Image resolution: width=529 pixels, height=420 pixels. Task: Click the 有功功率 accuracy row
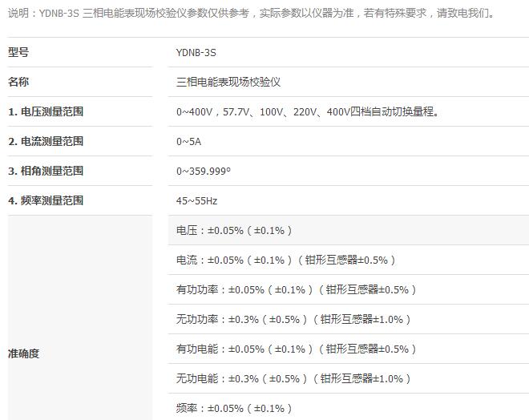[297, 289]
